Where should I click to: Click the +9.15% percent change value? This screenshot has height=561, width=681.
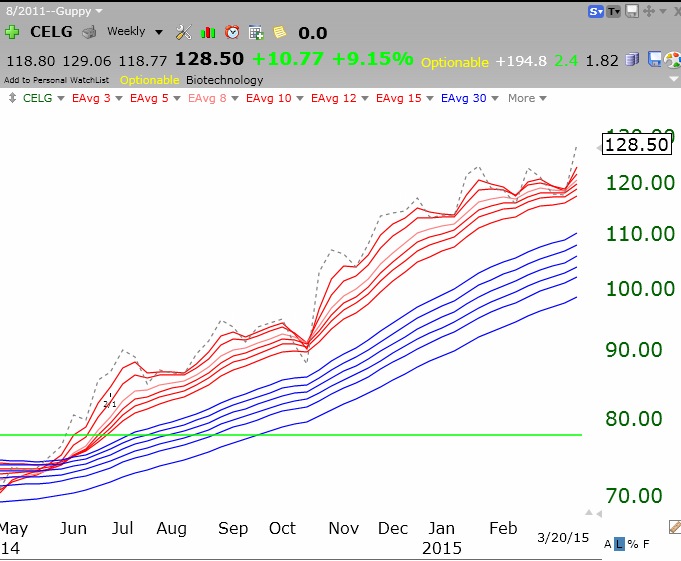coord(373,59)
